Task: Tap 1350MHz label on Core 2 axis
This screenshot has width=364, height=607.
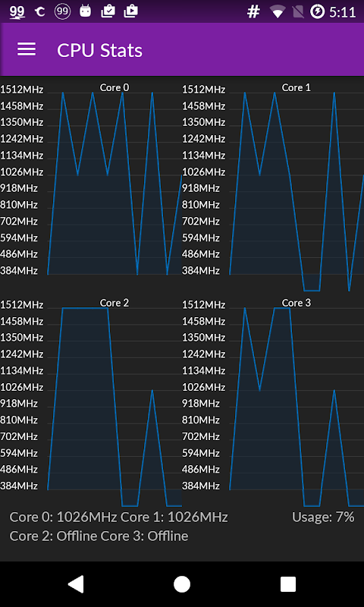Action: coord(22,338)
